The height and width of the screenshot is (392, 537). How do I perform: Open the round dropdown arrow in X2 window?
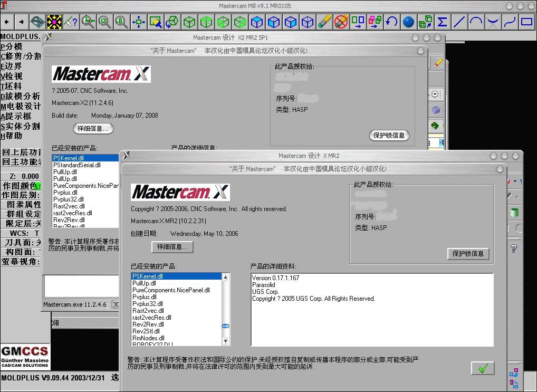(x=435, y=94)
